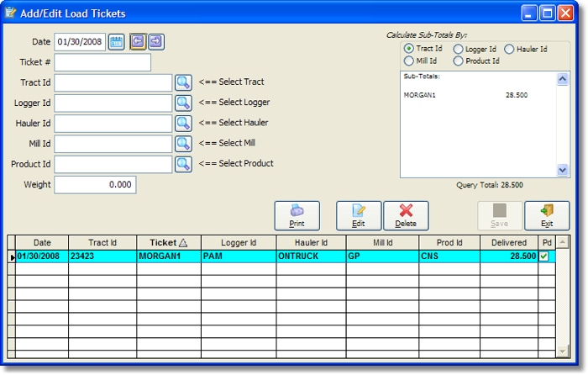Select Product Id sub-total radio button
This screenshot has height=375, width=588.
[458, 61]
